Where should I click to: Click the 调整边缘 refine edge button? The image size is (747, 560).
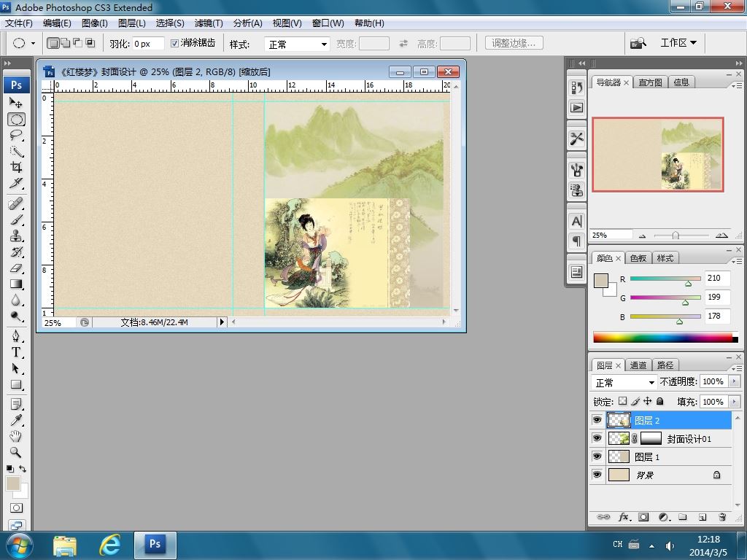pyautogui.click(x=514, y=43)
